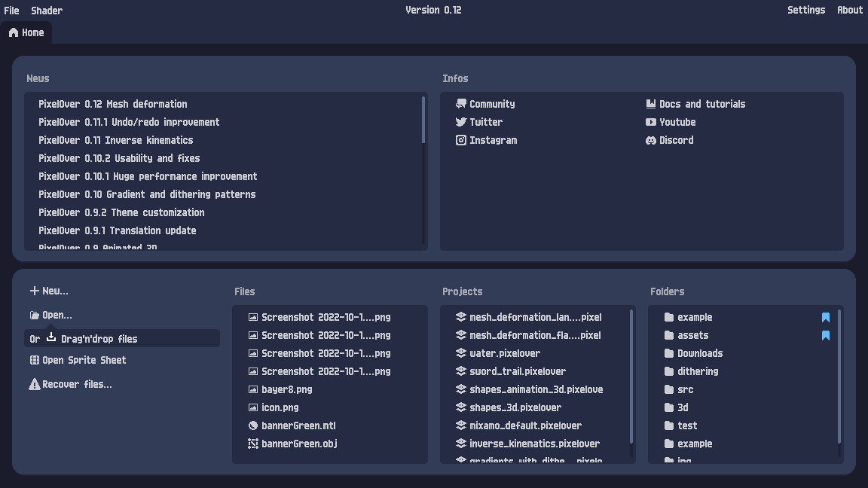Viewport: 868px width, 488px height.
Task: Open the Shader menu
Action: 47,11
